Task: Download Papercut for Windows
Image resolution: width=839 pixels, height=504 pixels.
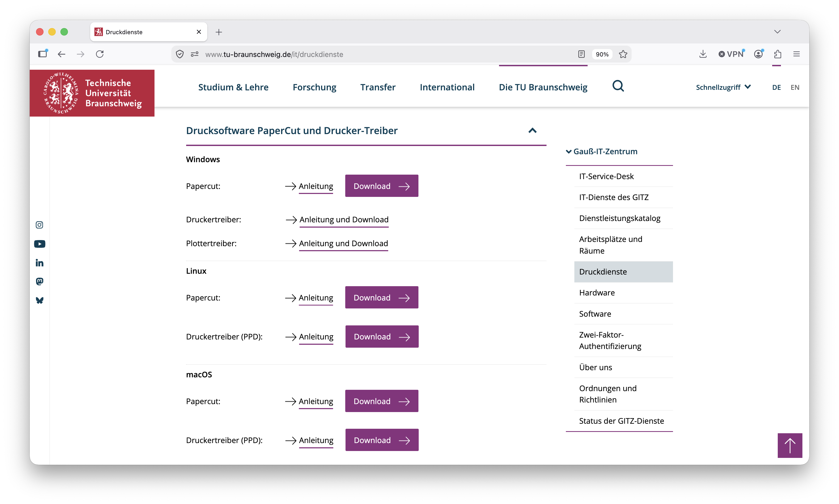Action: 382,186
